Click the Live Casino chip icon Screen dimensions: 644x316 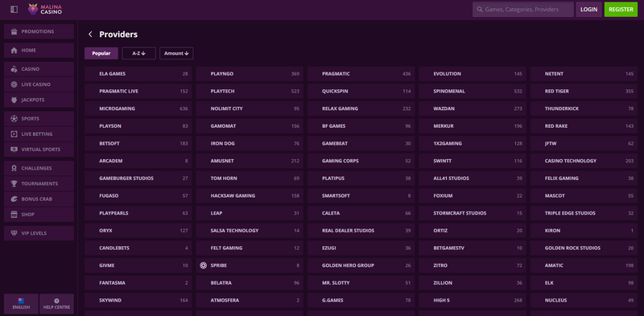click(14, 84)
